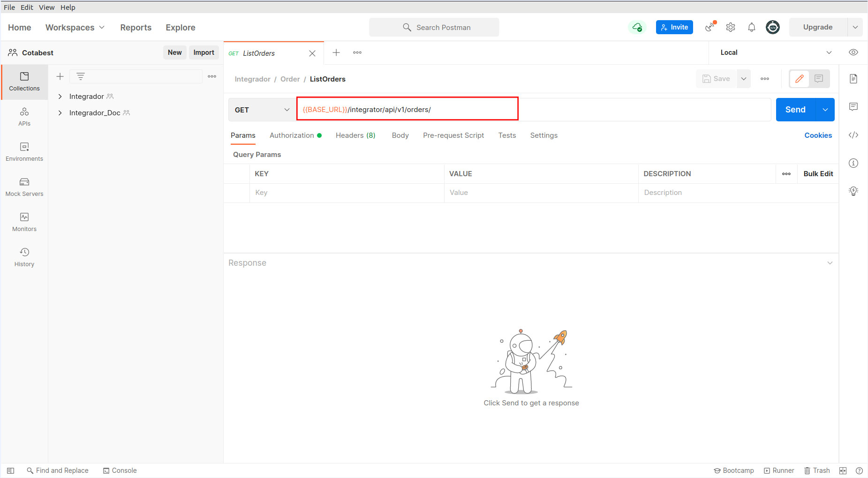This screenshot has height=478, width=868.
Task: Toggle sidebar icon in status bar
Action: (x=10, y=471)
